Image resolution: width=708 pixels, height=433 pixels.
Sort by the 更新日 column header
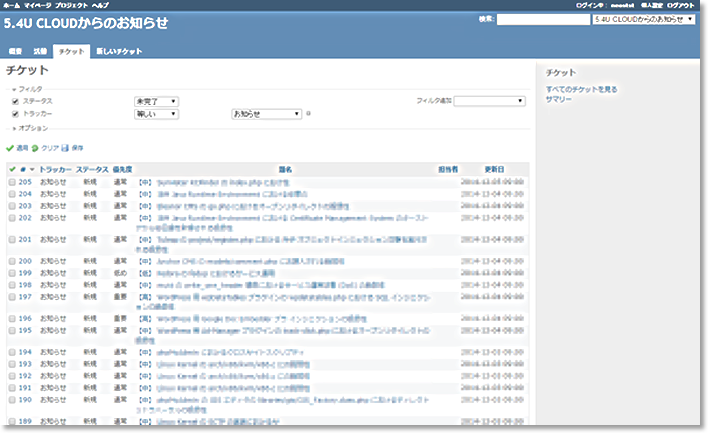click(494, 170)
